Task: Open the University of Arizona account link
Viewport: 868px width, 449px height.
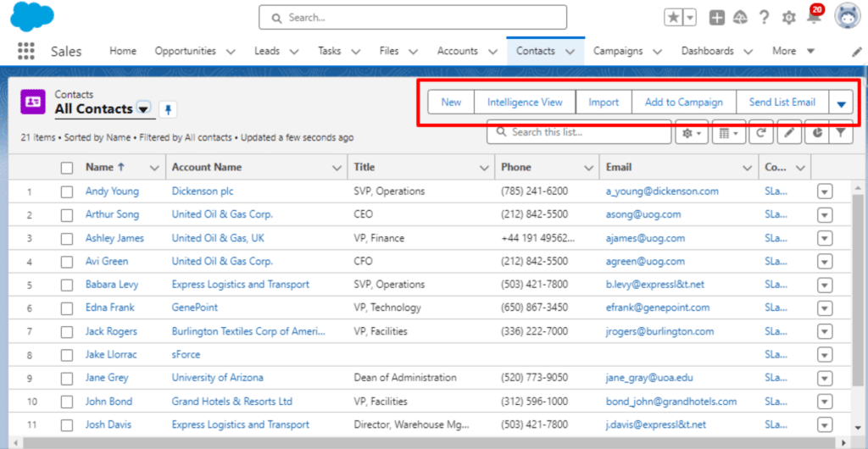Action: pos(218,378)
